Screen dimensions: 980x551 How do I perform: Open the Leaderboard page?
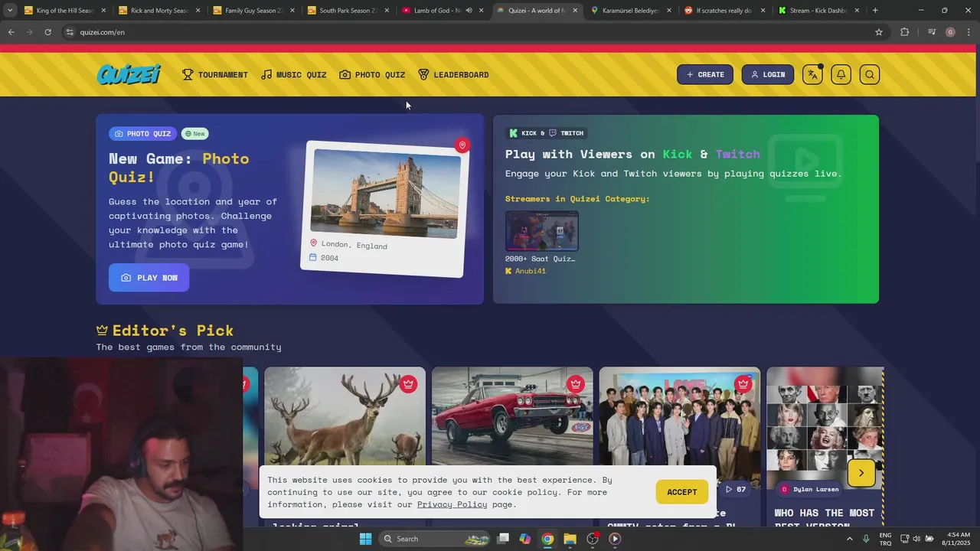tap(453, 74)
